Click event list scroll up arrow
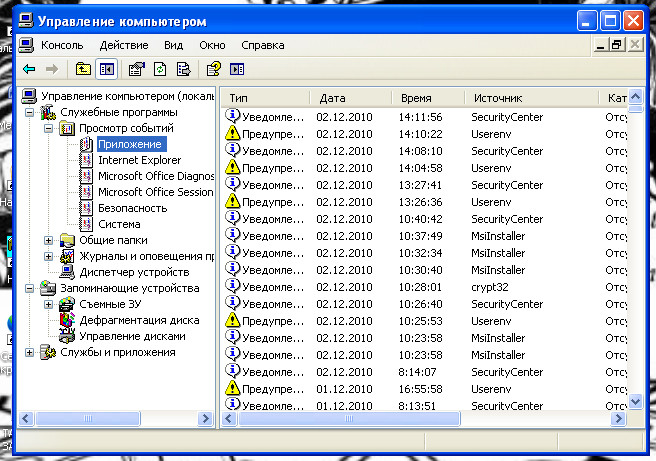 pos(636,97)
